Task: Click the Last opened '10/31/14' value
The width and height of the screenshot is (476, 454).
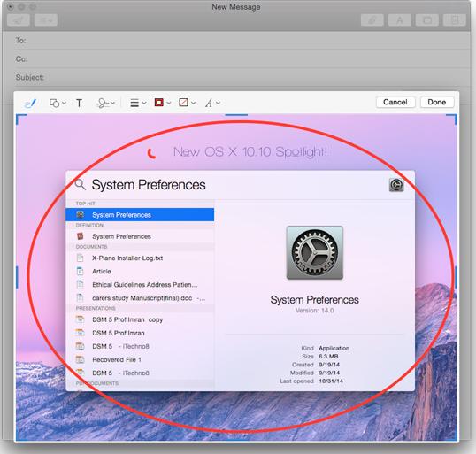Action: pos(331,381)
